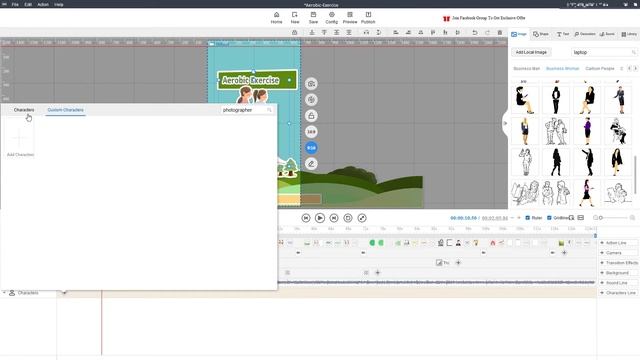Jump to timeline end button
Image resolution: width=640 pixels, height=360 pixels.
pos(334,218)
